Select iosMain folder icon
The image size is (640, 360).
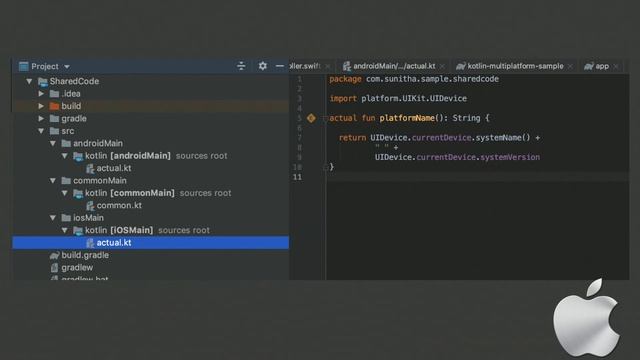pos(66,218)
